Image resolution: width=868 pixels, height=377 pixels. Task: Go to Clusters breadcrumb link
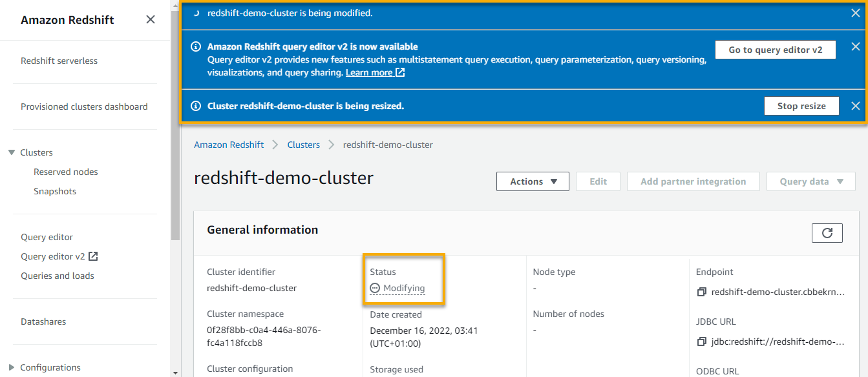(304, 145)
